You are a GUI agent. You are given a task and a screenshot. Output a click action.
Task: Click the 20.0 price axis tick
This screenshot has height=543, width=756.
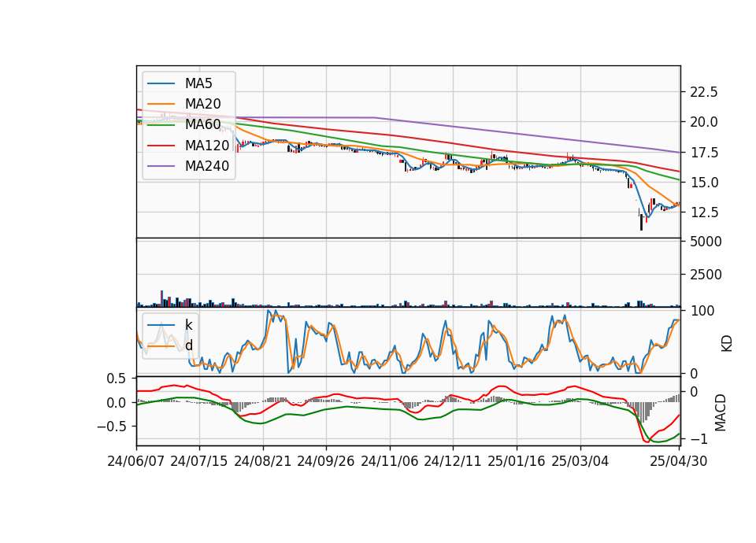click(704, 122)
